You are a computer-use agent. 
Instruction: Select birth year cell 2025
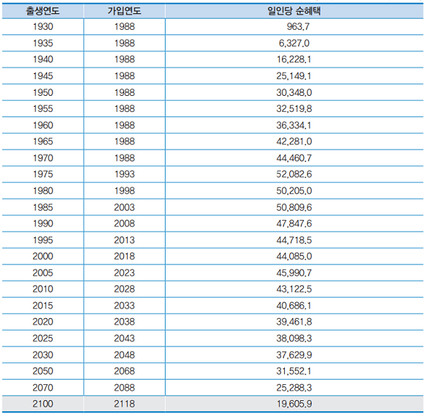click(x=43, y=338)
